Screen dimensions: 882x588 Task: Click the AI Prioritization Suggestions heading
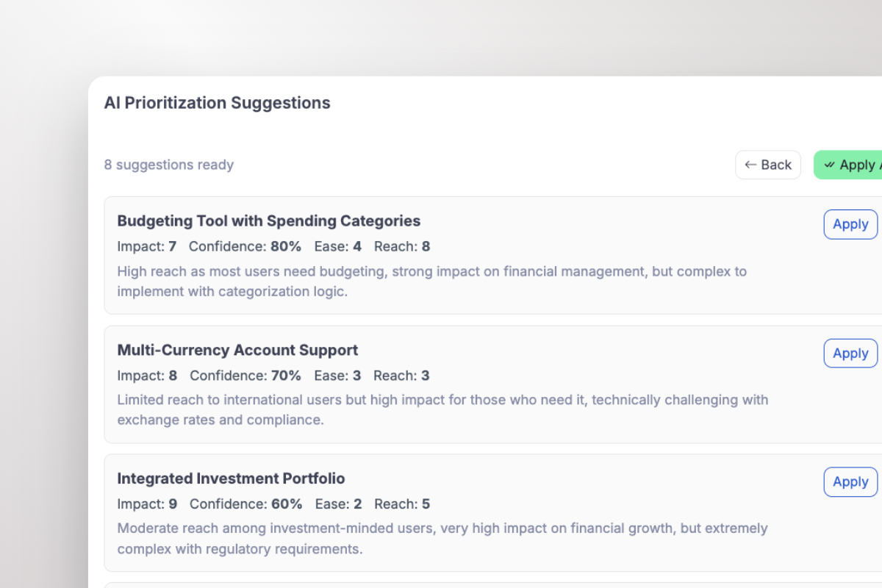[x=217, y=103]
